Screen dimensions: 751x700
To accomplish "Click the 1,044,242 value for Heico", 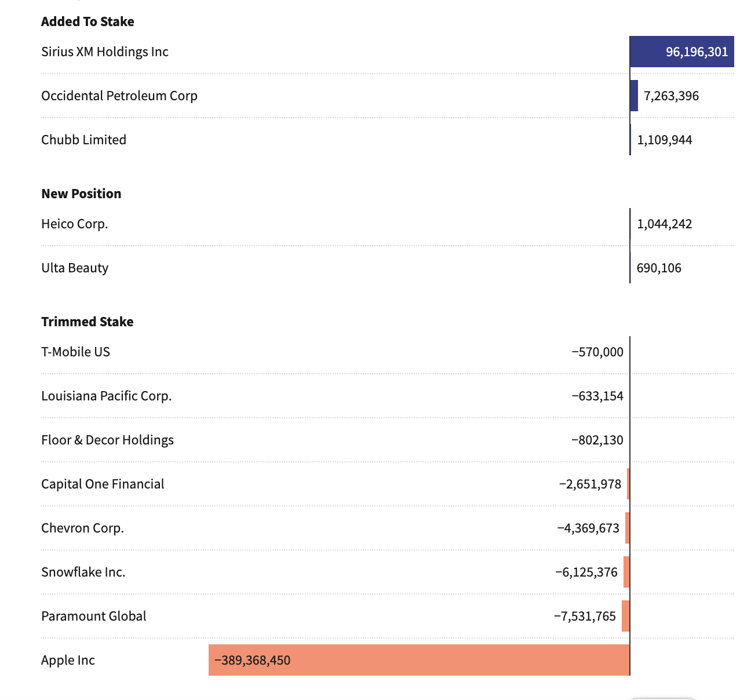I will coord(664,224).
